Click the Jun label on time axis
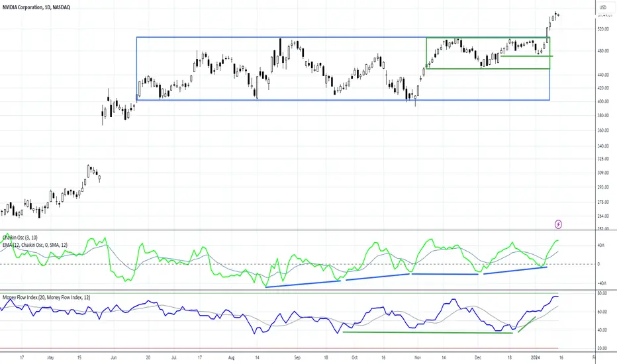Screen dimensions: 617x364 pyautogui.click(x=114, y=357)
